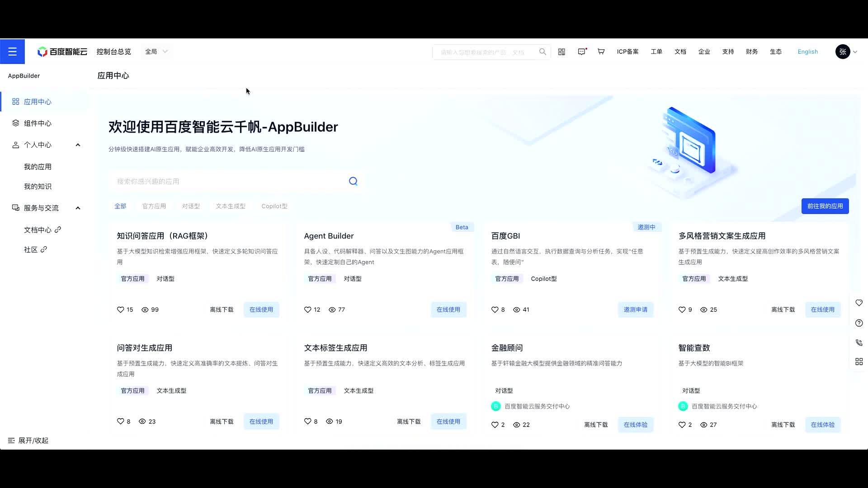Viewport: 868px width, 488px height.
Task: Collapse the 个人中心 section
Action: pyautogui.click(x=78, y=145)
